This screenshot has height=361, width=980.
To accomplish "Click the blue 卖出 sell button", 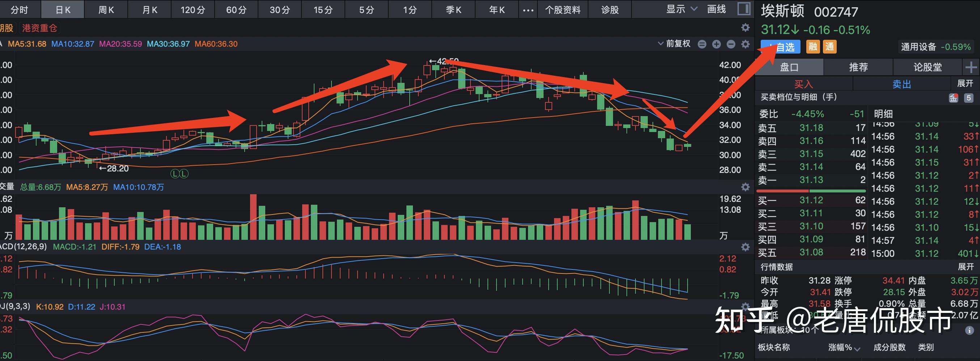I will point(901,84).
